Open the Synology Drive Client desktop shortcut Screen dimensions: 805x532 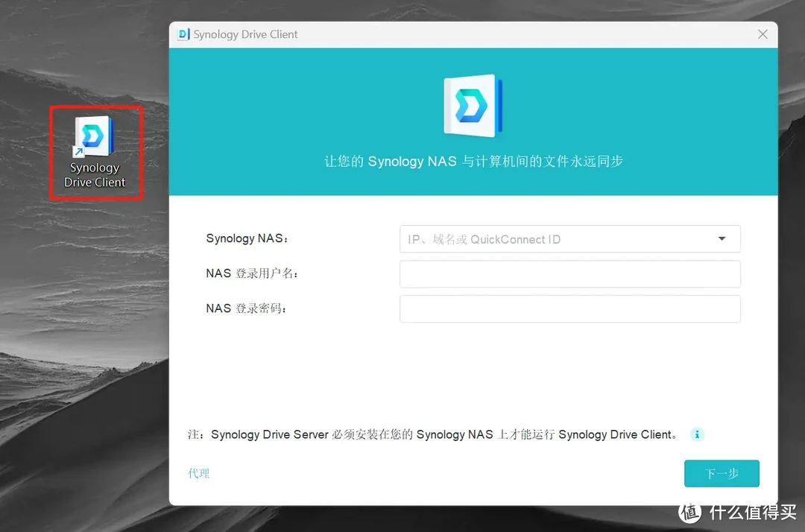(x=95, y=152)
